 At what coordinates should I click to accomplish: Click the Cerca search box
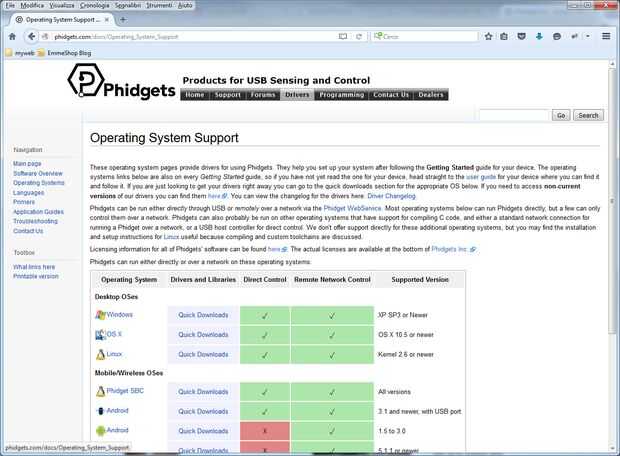click(x=425, y=36)
